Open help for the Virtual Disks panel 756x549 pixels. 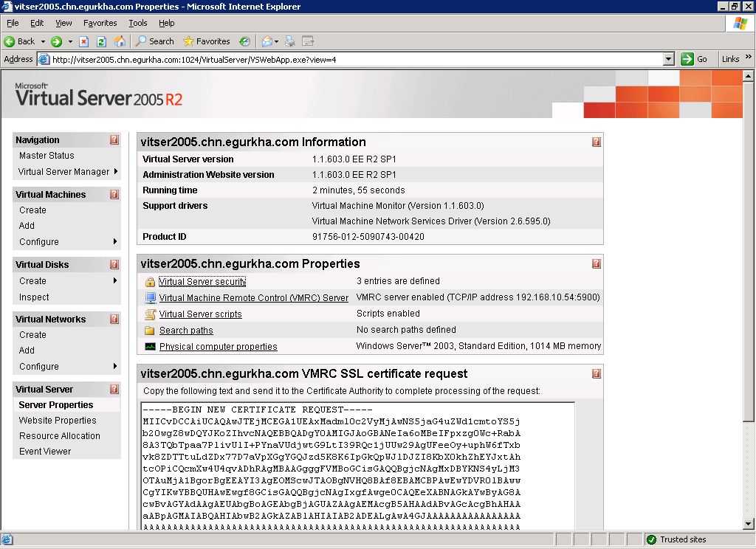[114, 264]
